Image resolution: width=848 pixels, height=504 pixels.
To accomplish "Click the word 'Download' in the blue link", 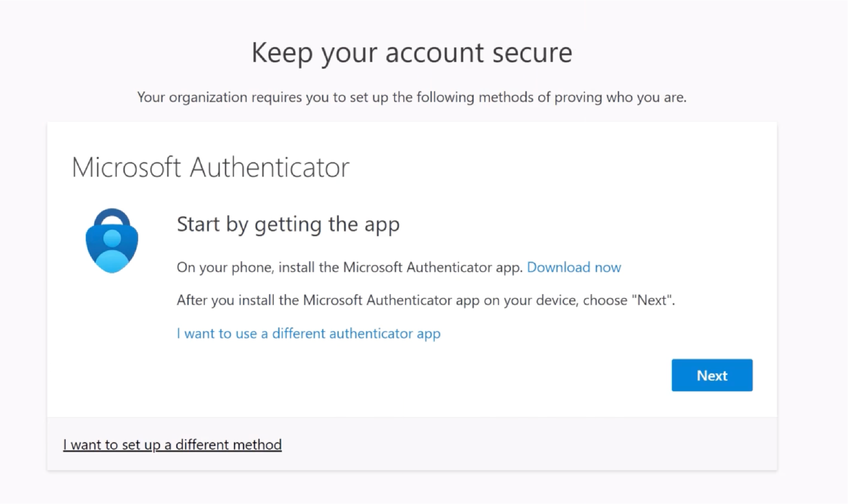I will [x=558, y=268].
